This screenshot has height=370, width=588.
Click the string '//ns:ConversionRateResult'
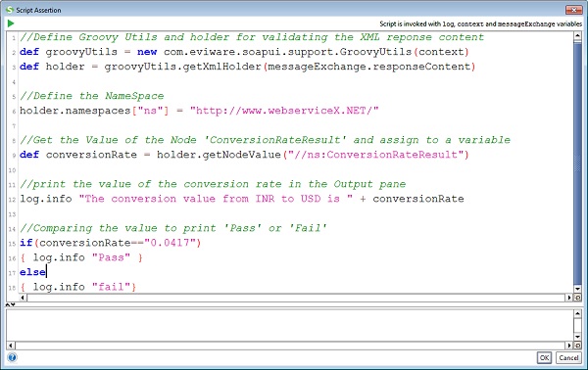click(376, 155)
